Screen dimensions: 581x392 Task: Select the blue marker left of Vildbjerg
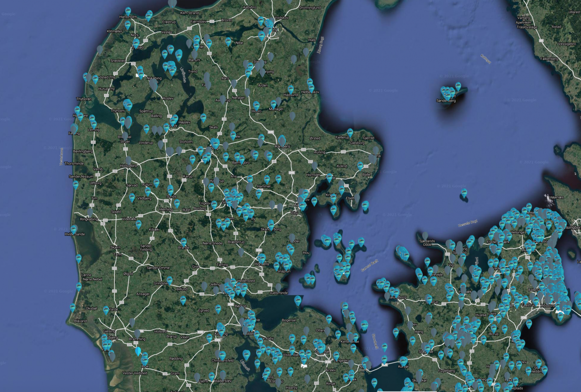(x=132, y=197)
